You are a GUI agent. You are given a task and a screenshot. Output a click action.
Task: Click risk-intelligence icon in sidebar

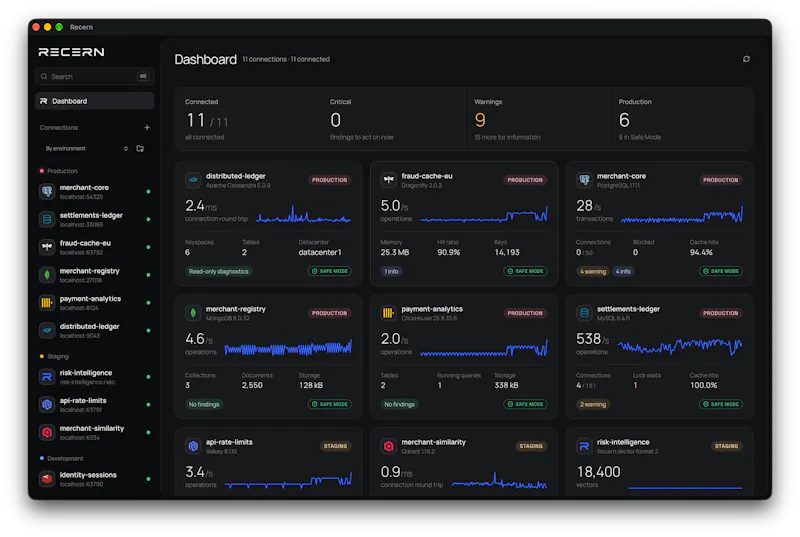[x=47, y=377]
